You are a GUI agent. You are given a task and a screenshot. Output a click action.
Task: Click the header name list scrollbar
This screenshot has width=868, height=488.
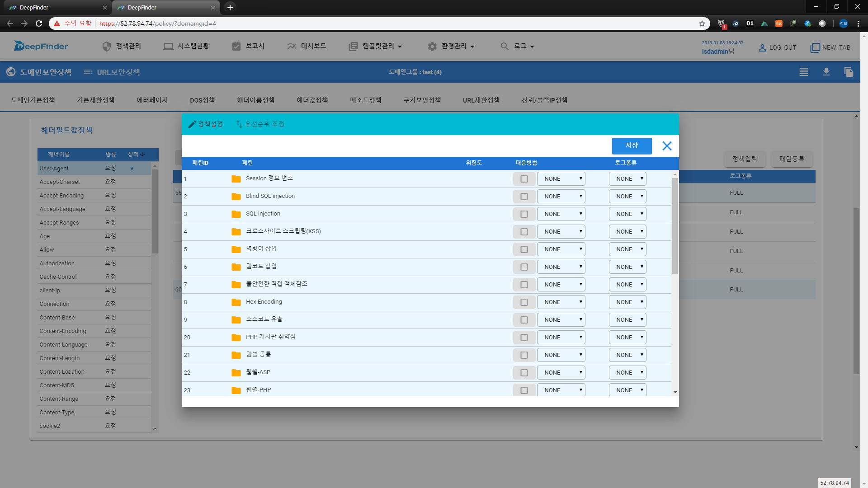[155, 211]
